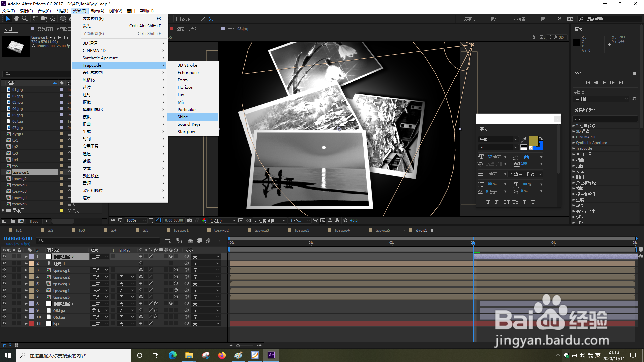Click the snapshot camera icon below viewer
Viewport: 644px width, 362px height.
click(x=190, y=220)
